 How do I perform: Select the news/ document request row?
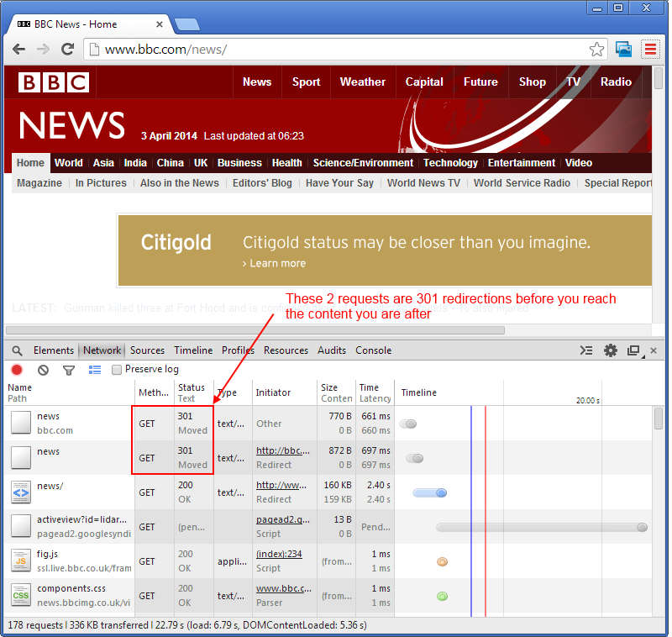point(328,492)
